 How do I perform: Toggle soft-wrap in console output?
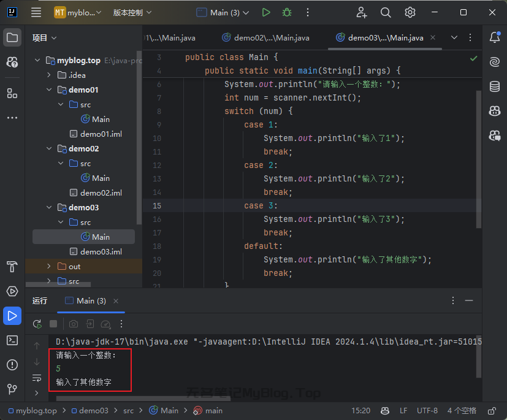coord(37,378)
